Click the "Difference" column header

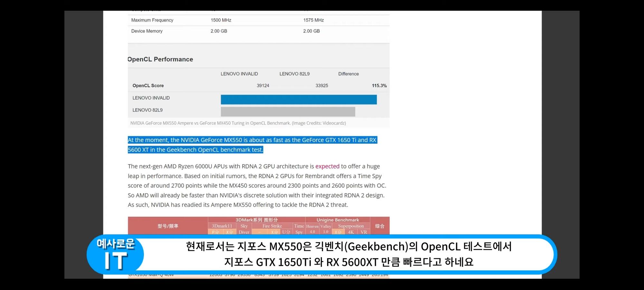click(348, 74)
